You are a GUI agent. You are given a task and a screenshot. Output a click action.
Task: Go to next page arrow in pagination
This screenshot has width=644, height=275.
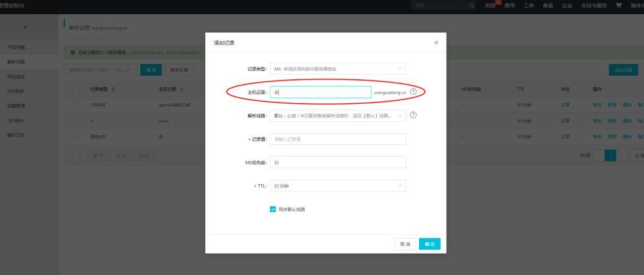622,155
